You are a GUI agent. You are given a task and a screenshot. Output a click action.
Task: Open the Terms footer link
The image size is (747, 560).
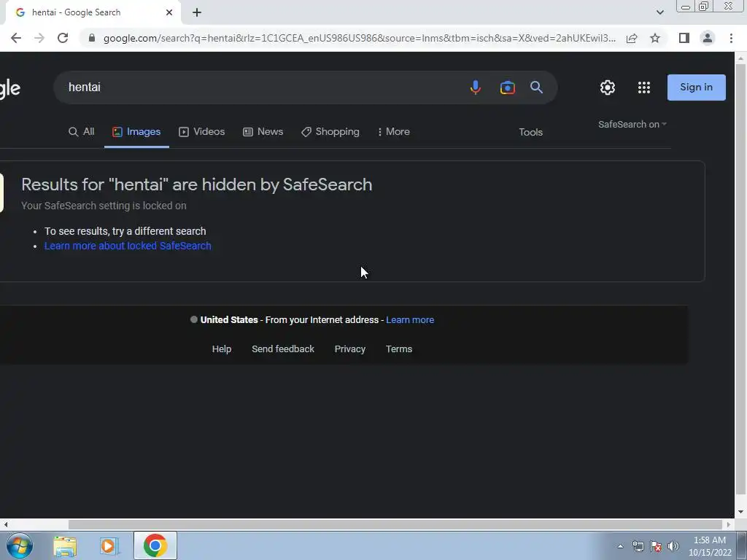pos(399,349)
